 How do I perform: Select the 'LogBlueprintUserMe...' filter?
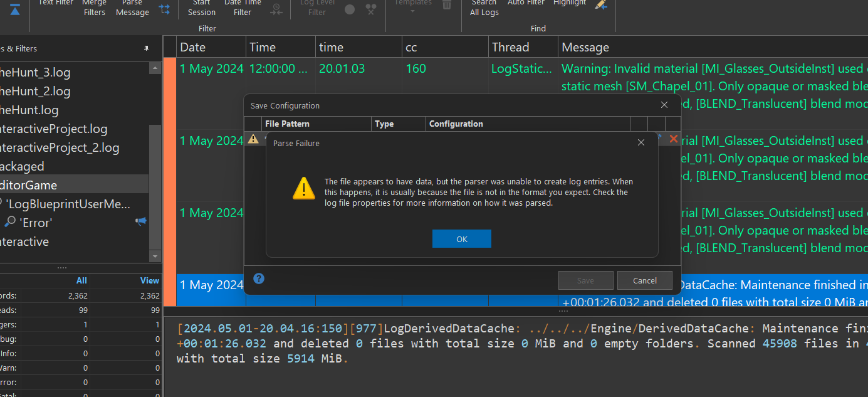68,204
